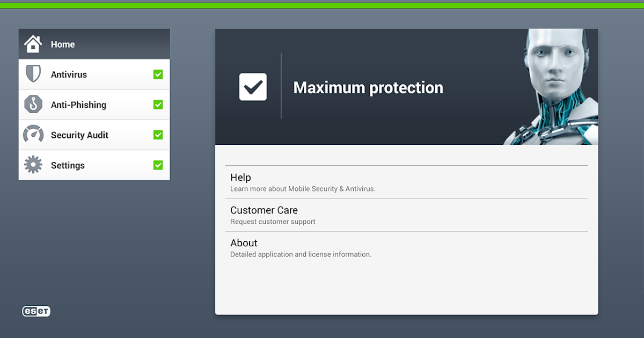This screenshot has width=644, height=338.
Task: Toggle the green checkmark beside Antivirus
Action: [x=158, y=74]
